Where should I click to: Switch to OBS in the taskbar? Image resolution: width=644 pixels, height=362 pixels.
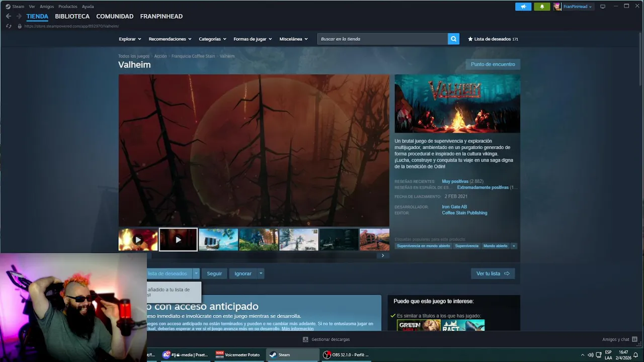(346, 354)
